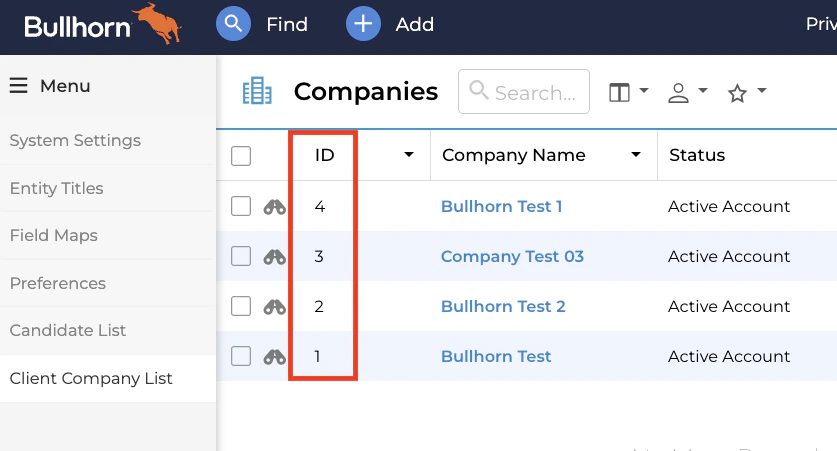The image size is (837, 451).
Task: Check the box in the ID 1 row
Action: tap(241, 356)
